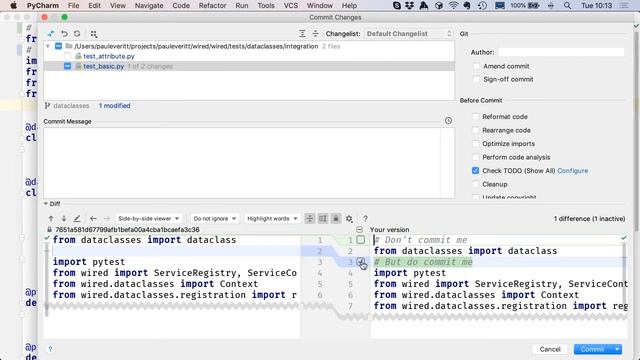Toggle the test_basic.py file checkbox

[68, 66]
